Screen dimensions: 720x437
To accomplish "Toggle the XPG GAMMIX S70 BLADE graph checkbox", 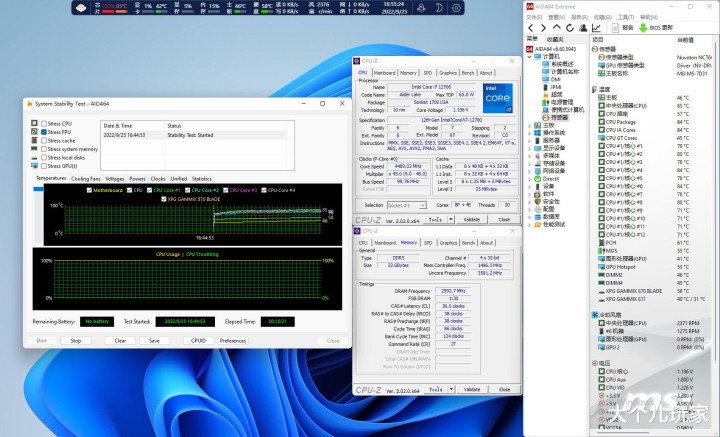I will [163, 199].
